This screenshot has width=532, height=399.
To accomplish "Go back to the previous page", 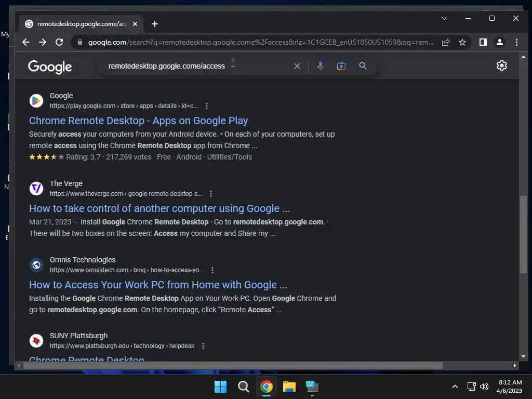I will (x=26, y=42).
